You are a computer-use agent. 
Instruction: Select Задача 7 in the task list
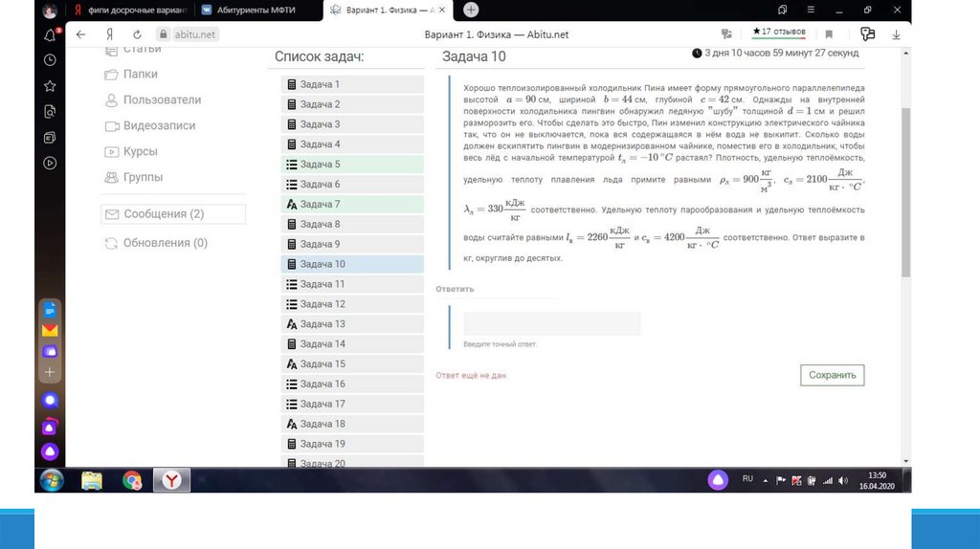pos(352,205)
